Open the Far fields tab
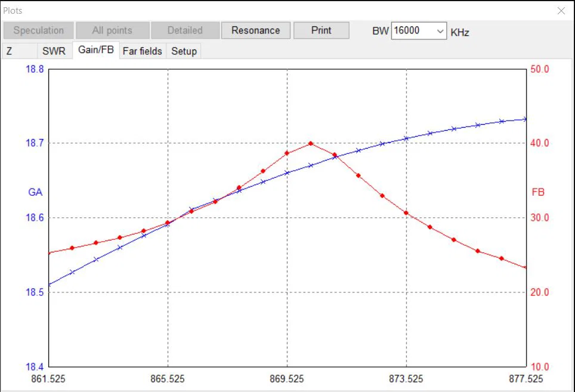This screenshot has width=575, height=392. pyautogui.click(x=143, y=51)
